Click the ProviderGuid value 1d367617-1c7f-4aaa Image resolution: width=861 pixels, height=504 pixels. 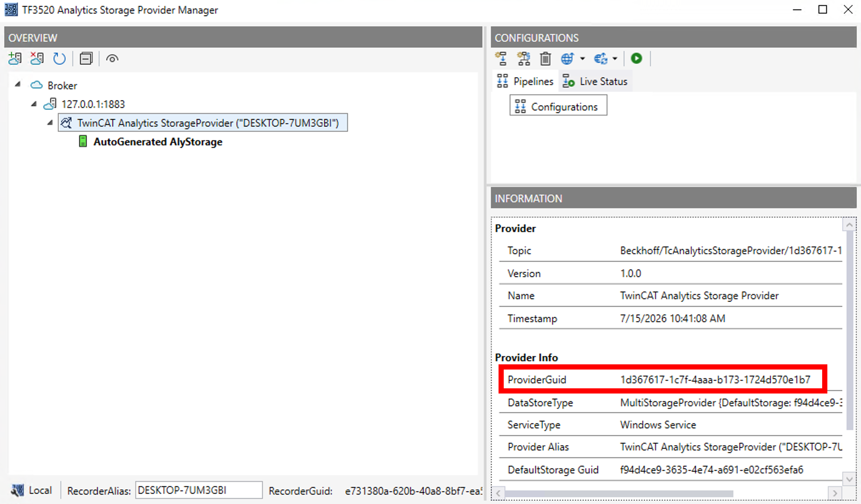click(715, 379)
